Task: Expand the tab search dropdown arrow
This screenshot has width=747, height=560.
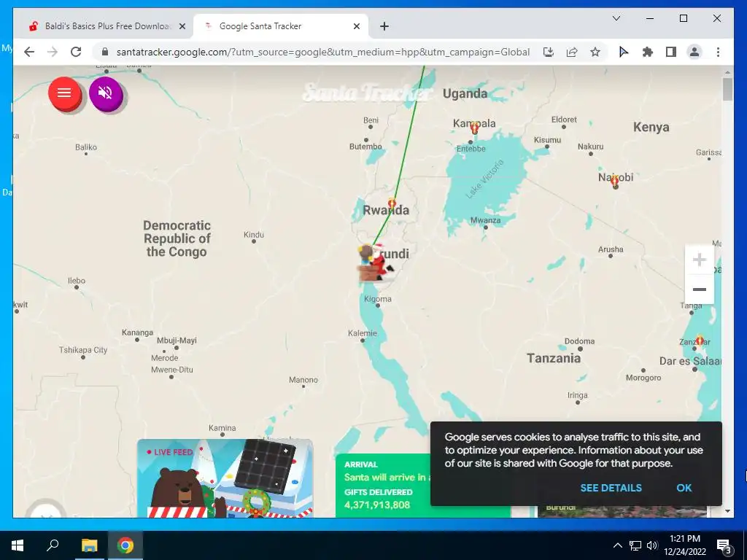Action: 616,18
